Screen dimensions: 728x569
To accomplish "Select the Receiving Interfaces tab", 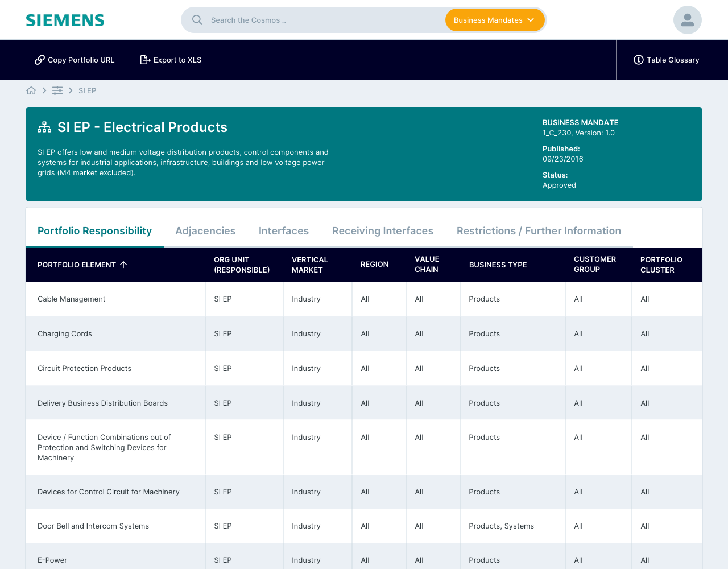I will point(382,231).
